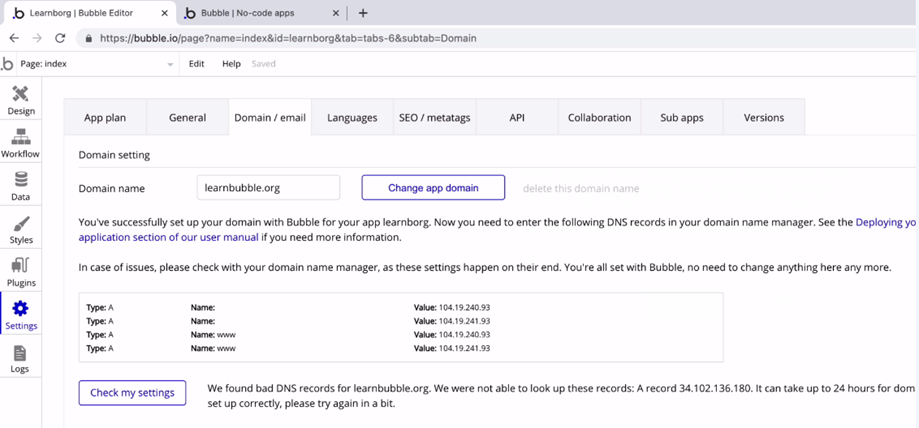Open the Data section in sidebar
This screenshot has height=428, width=919.
[x=21, y=186]
